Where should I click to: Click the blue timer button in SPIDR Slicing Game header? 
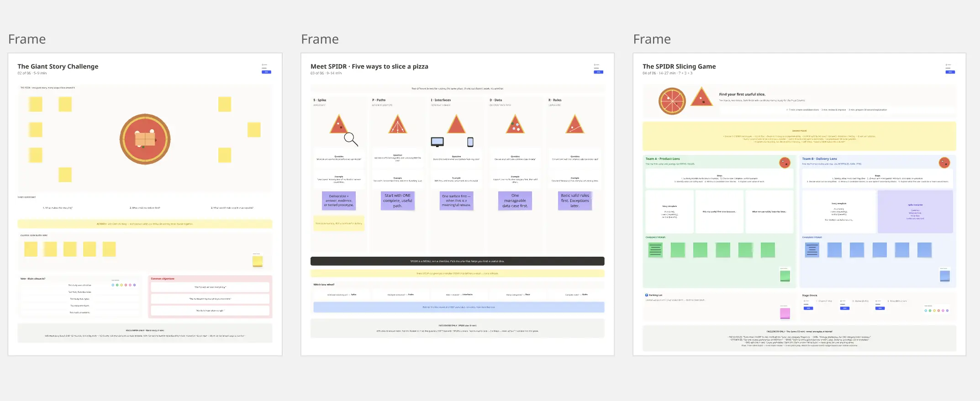tap(950, 72)
